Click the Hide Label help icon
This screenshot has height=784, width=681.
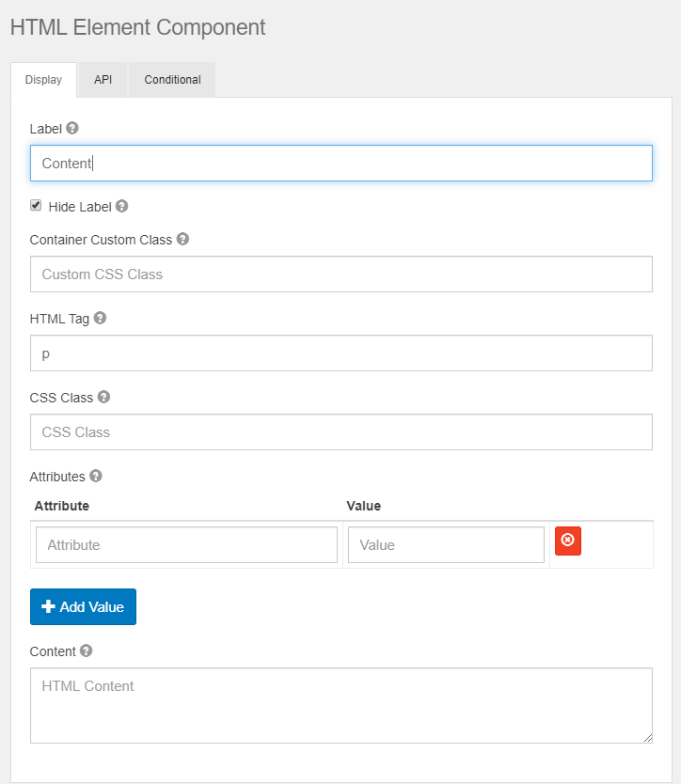click(120, 206)
